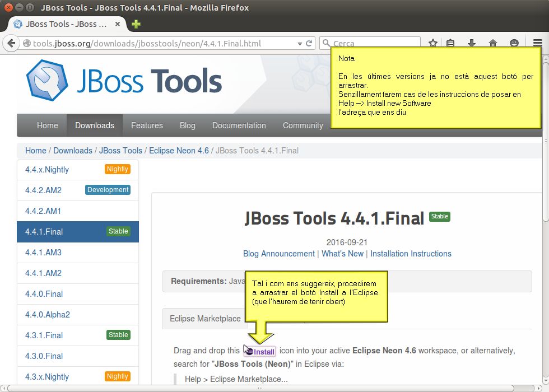Open the URL history dropdown arrow
549x392 pixels.
tap(300, 44)
